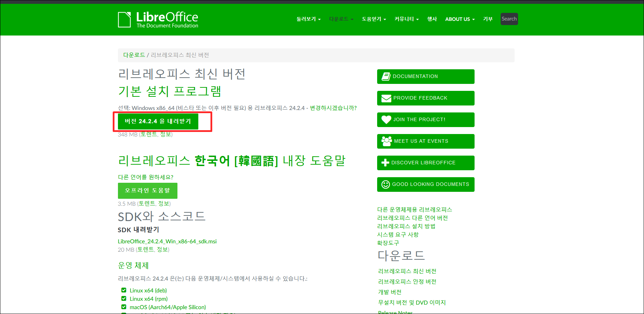Screen dimensions: 644x314
Task: Click the MEET US AT EVENTS button label
Action: (421, 141)
